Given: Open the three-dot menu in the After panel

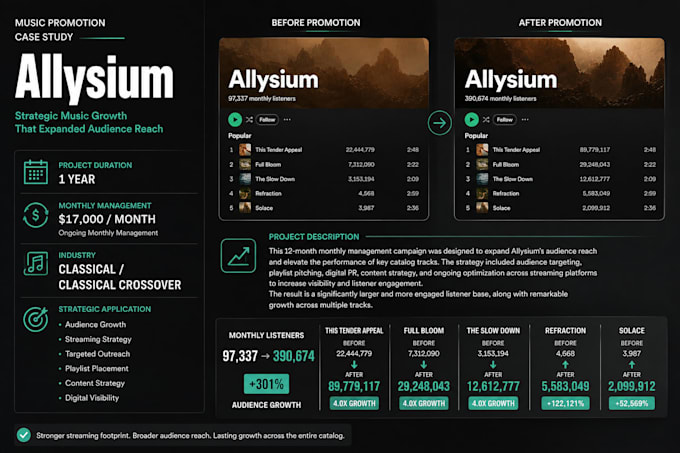Looking at the screenshot, I should pos(525,120).
